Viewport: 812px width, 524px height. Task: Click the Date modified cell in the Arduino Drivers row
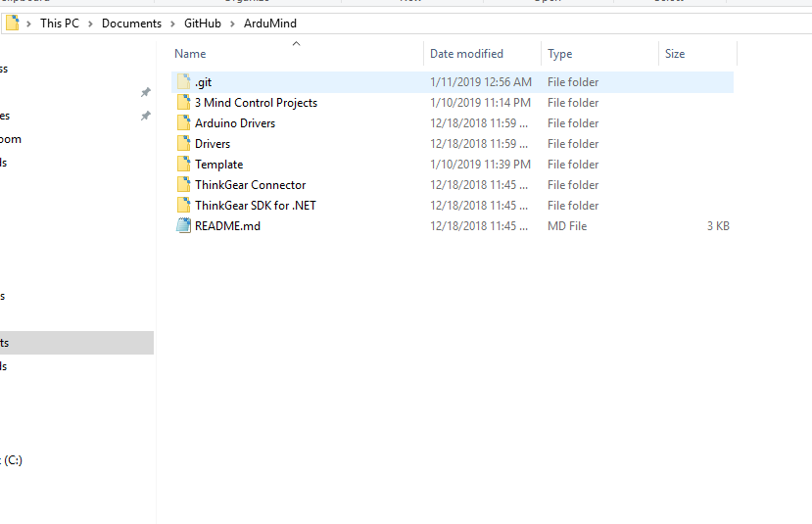click(x=479, y=123)
